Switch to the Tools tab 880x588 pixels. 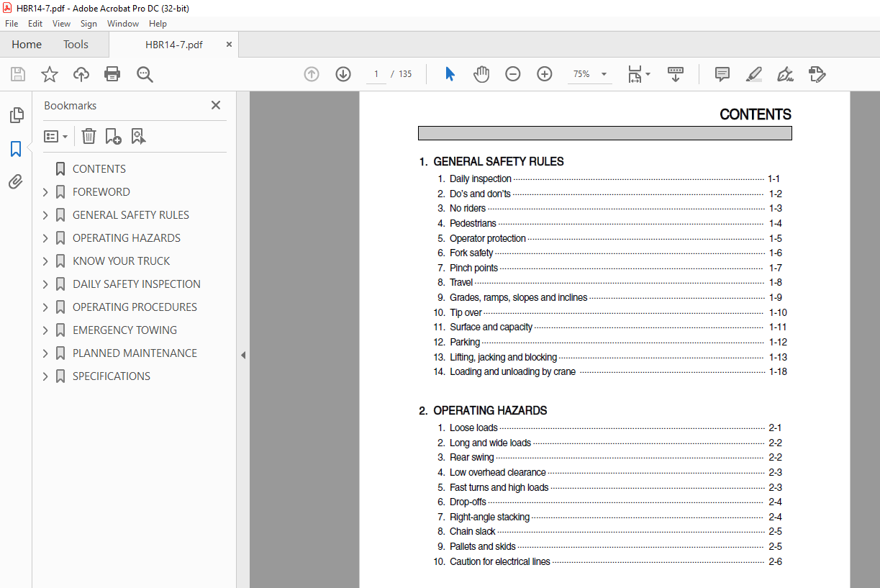click(x=76, y=45)
